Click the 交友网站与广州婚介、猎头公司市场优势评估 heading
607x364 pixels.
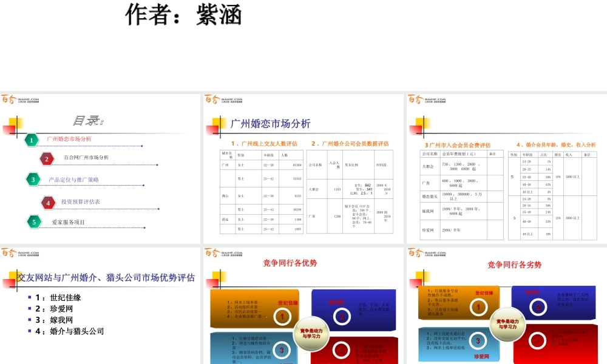[x=106, y=277]
